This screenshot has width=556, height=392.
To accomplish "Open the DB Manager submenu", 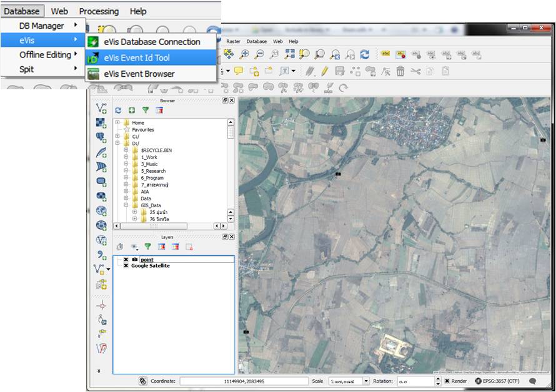I will point(43,26).
